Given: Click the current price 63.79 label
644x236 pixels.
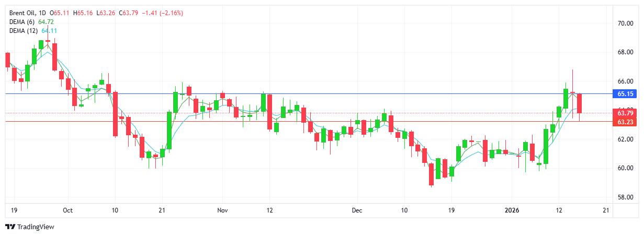Looking at the screenshot, I should click(626, 113).
